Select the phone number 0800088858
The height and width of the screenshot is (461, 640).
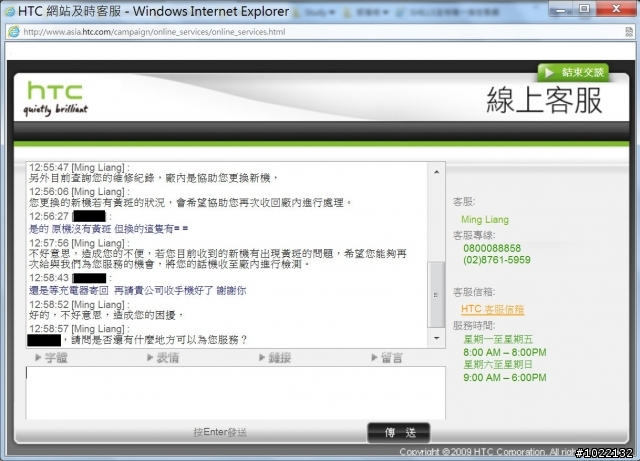(x=492, y=248)
